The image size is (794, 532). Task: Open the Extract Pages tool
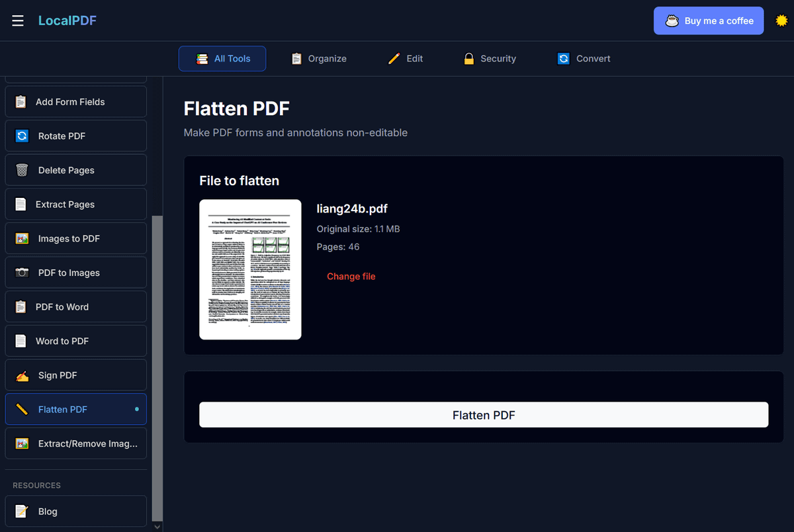click(76, 204)
